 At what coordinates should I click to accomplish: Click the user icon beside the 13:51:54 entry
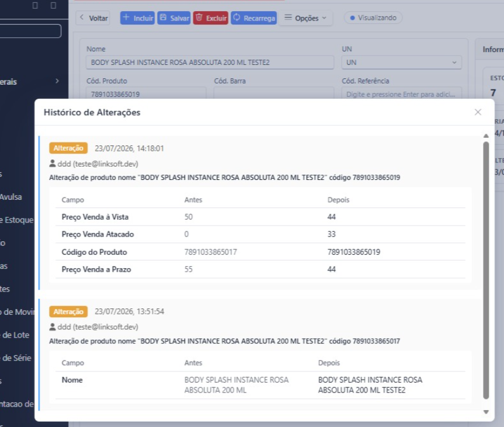pos(53,327)
